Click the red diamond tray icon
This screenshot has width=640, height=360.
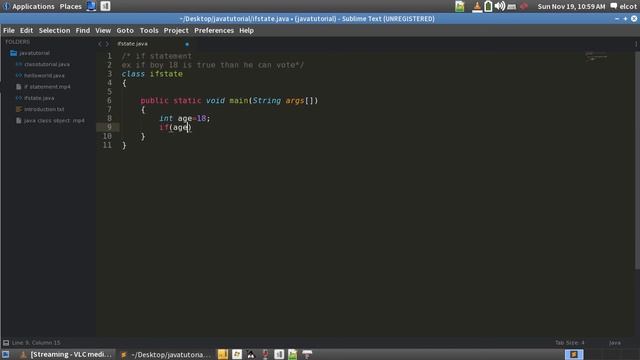point(524,6)
